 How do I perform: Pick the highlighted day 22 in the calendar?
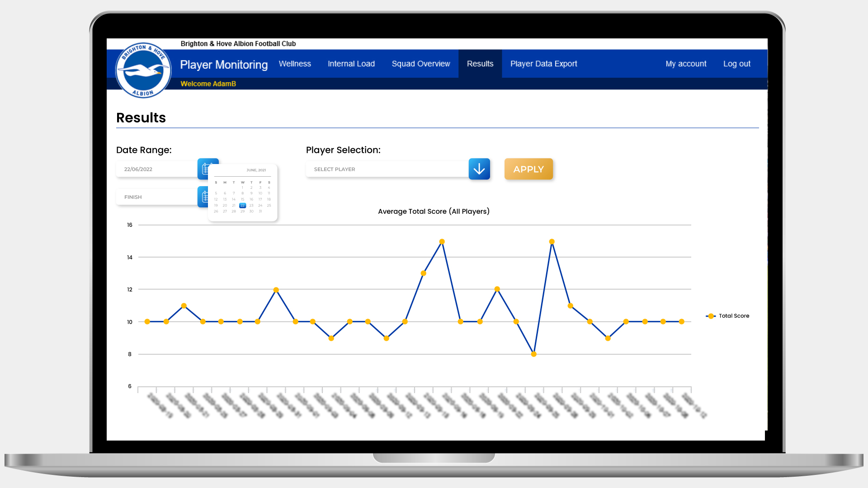click(242, 205)
